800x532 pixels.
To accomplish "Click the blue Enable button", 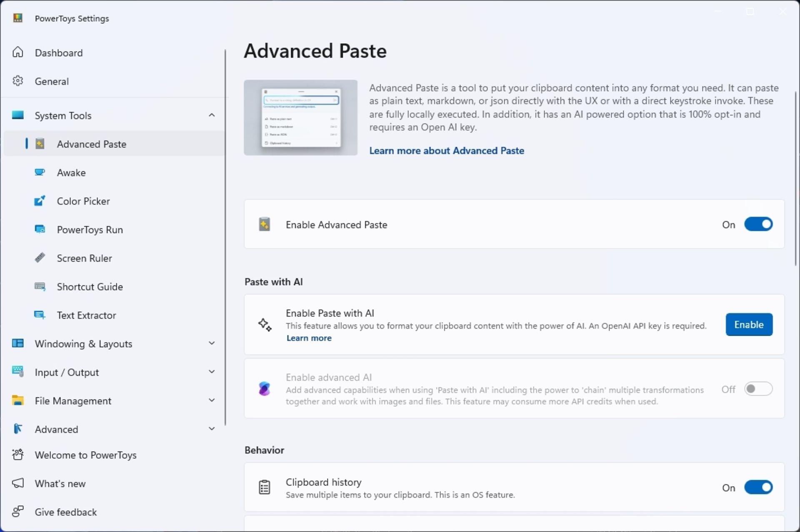I will click(749, 325).
